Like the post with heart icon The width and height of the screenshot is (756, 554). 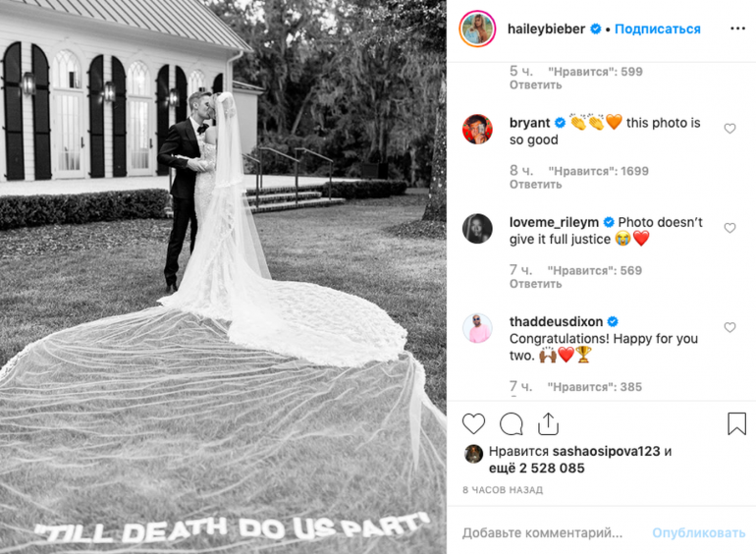[x=473, y=424]
